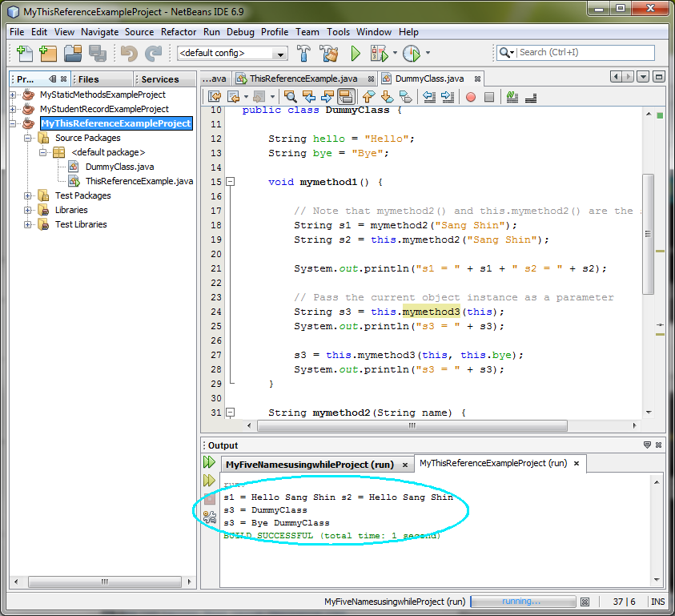Select ThisReferenceExample.java in the project tree
The height and width of the screenshot is (616, 675).
139,181
